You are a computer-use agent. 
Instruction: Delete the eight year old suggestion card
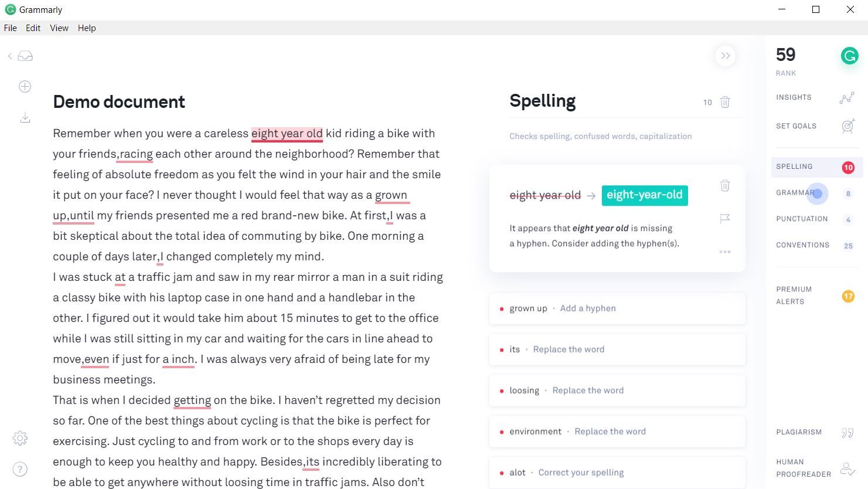click(x=725, y=186)
